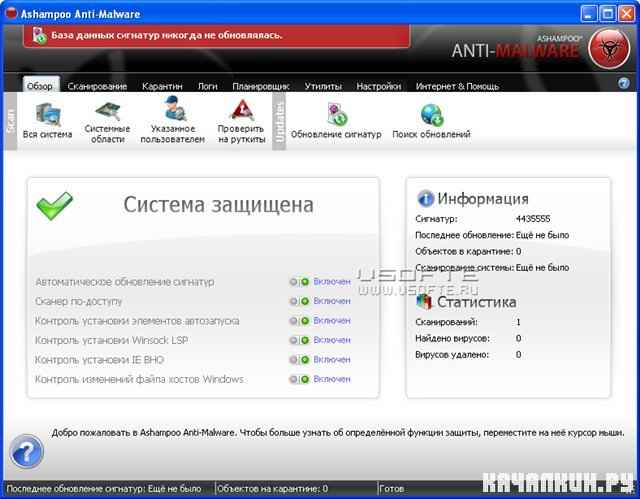Click Включен link for IE BHO
This screenshot has width=640, height=499.
(332, 359)
